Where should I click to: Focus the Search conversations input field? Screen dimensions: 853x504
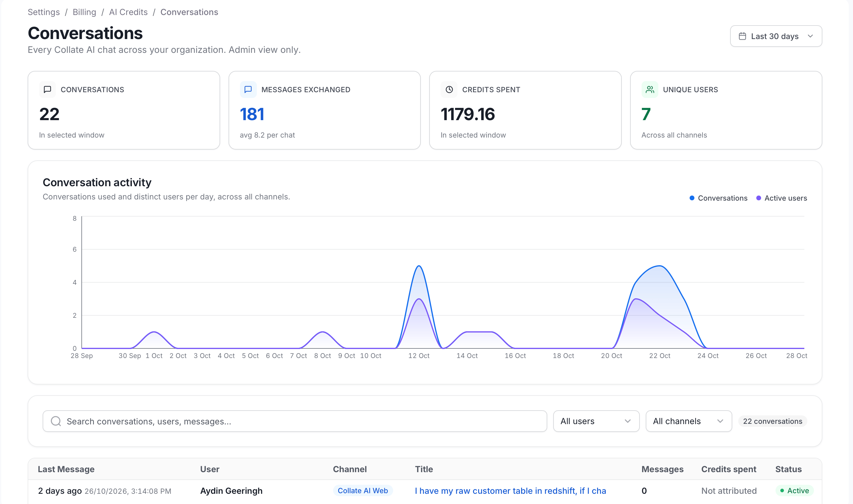point(295,421)
